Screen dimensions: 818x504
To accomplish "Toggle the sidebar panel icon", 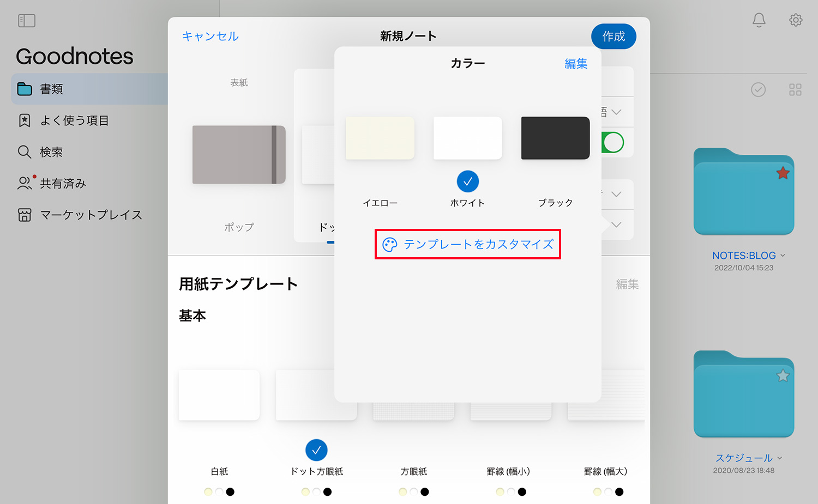I will tap(27, 21).
